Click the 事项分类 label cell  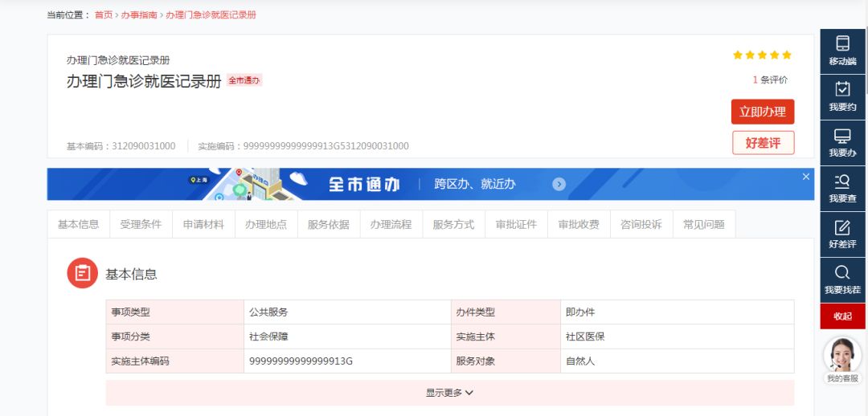175,336
